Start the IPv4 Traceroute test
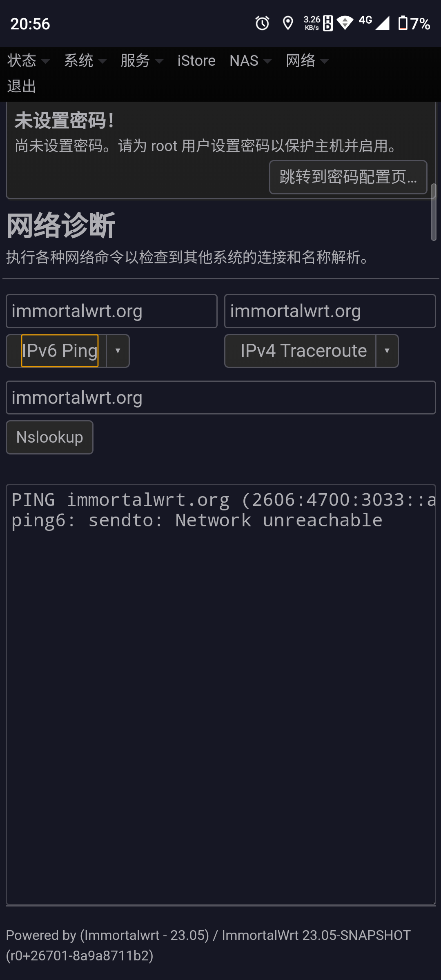441x980 pixels. coord(303,350)
